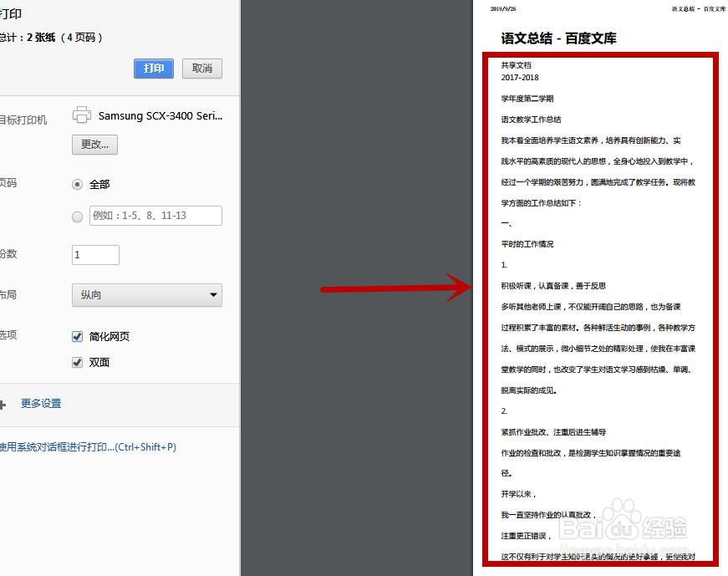Image resolution: width=728 pixels, height=576 pixels.
Task: Click preview title 语文总结 - 百度文库
Action: click(x=558, y=38)
